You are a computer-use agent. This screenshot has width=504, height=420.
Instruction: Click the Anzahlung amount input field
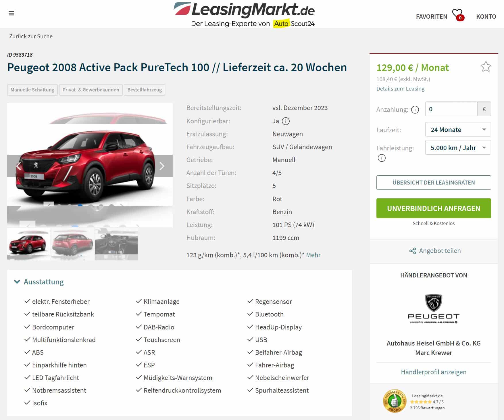pyautogui.click(x=451, y=109)
